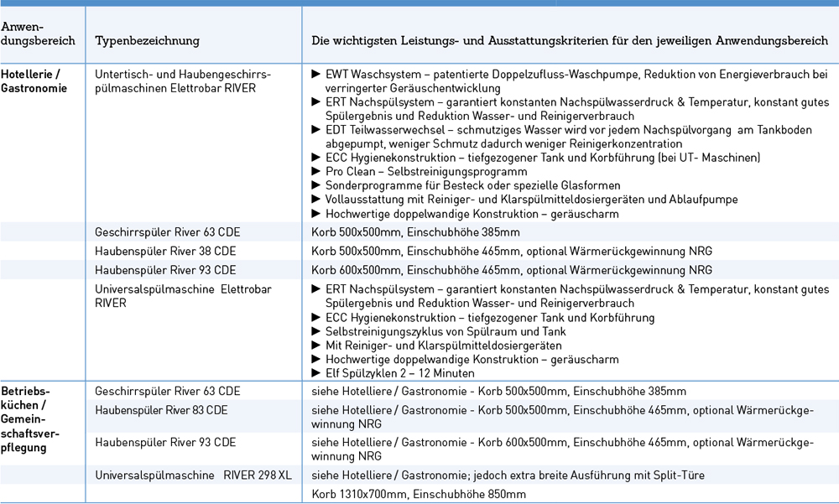Screen dimensions: 839x504
Task: Click 'Haubenspüler River 83 CDE'
Action: [x=161, y=410]
